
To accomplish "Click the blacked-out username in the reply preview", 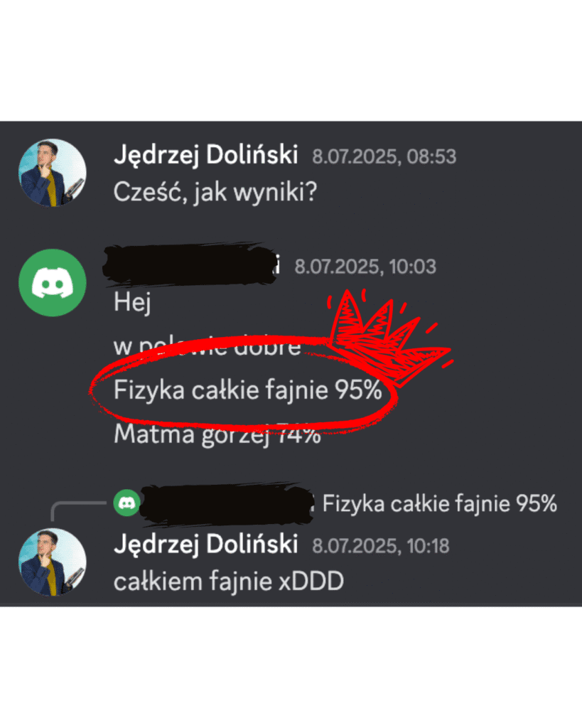I will (227, 505).
